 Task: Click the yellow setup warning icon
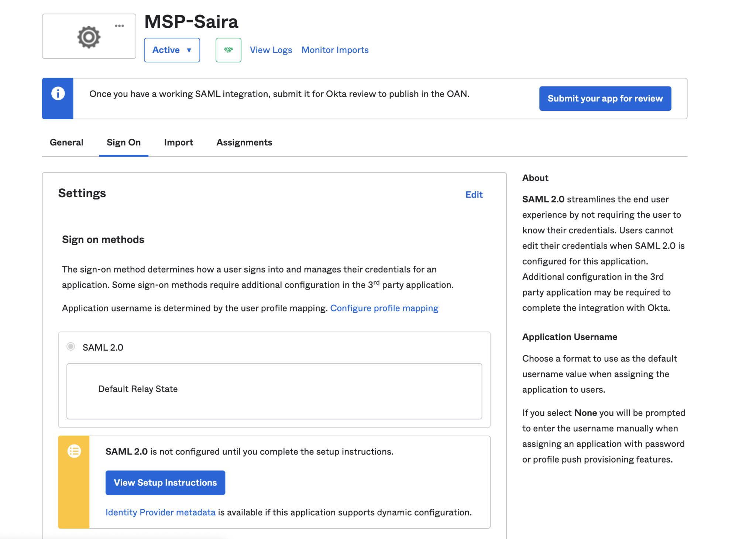(73, 451)
